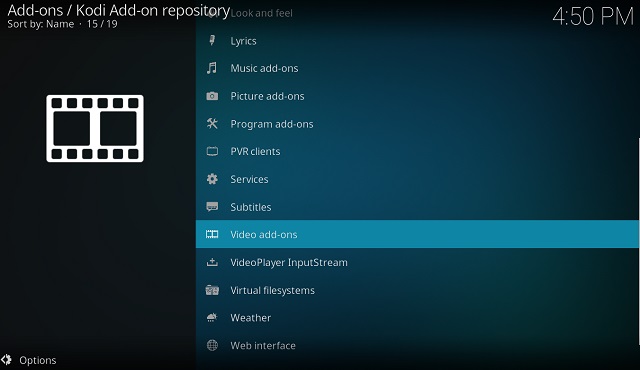Click the music note icon
Viewport: 640px width, 370px height.
pos(212,68)
